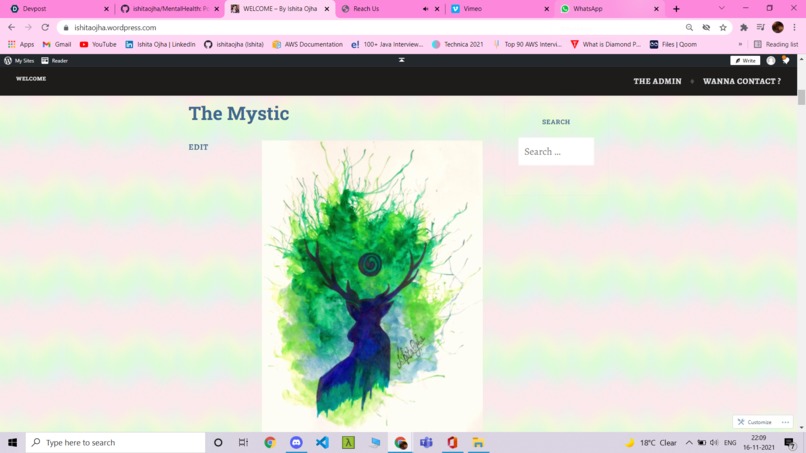Expand the hidden bookmarks overflow chevron
The width and height of the screenshot is (806, 453).
coord(740,44)
